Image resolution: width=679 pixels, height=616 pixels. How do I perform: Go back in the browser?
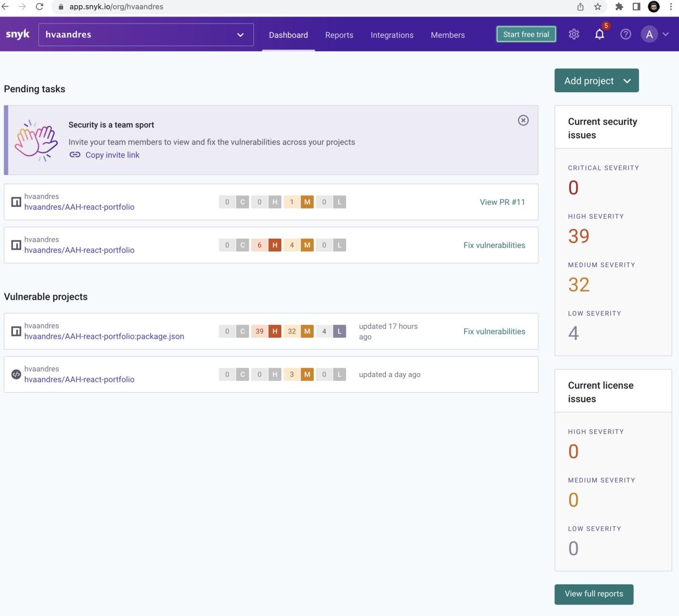pos(5,7)
